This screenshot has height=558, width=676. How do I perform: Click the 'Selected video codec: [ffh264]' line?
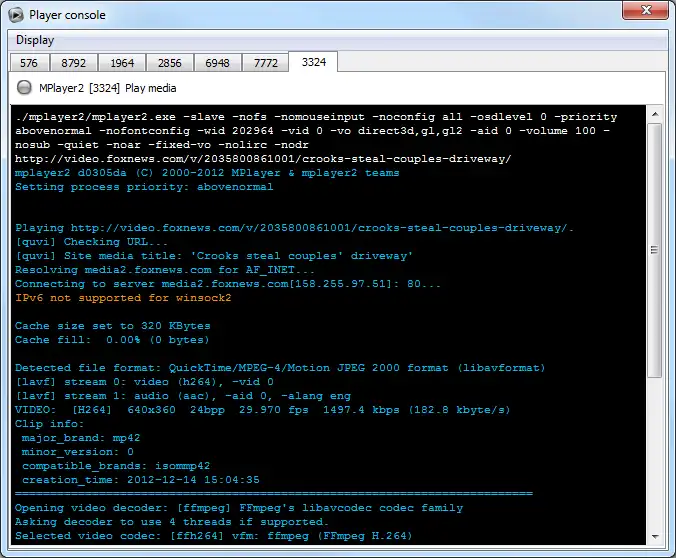tap(214, 536)
